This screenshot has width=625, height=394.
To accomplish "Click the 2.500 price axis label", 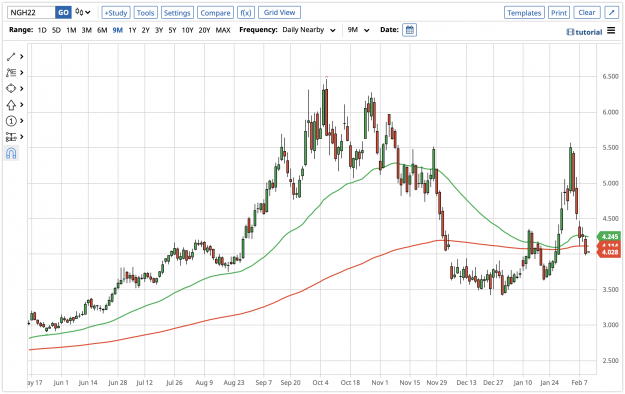I will point(610,361).
